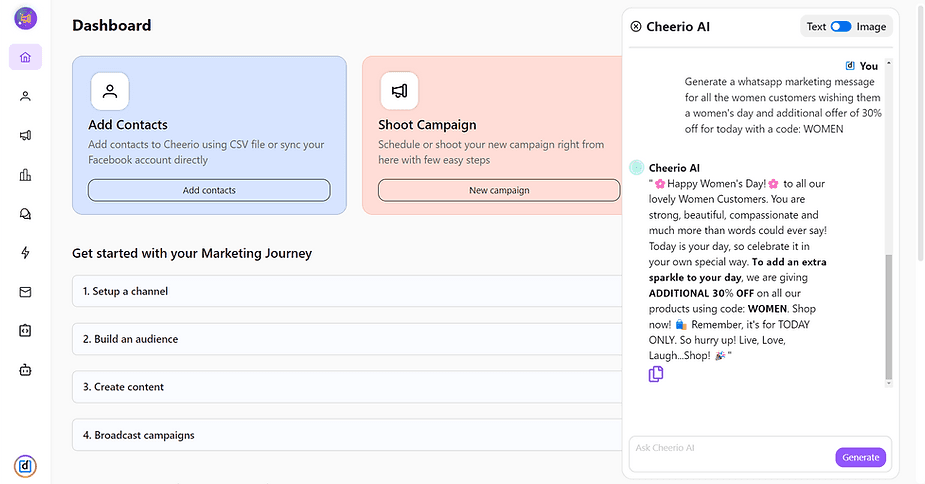Copy the Cheerio AI generated message
Viewport: 925px width, 484px height.
(x=656, y=374)
